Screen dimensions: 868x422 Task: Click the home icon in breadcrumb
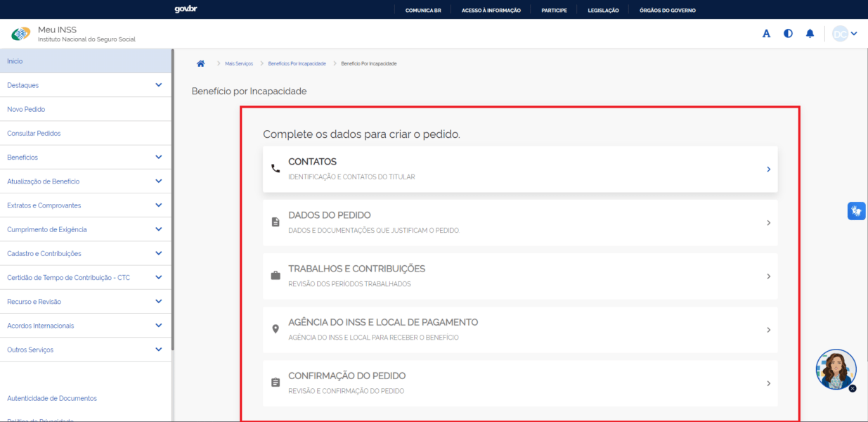click(200, 63)
